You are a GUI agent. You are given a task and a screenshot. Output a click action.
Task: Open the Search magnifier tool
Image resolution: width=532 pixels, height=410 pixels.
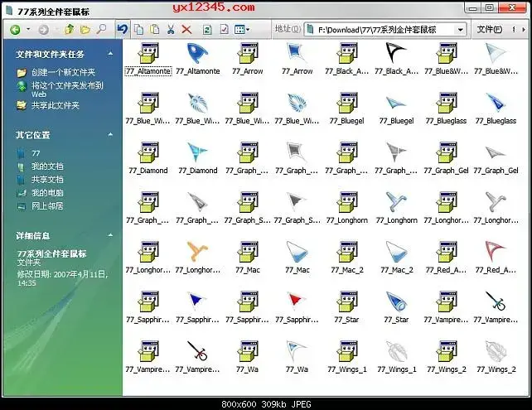click(x=101, y=30)
